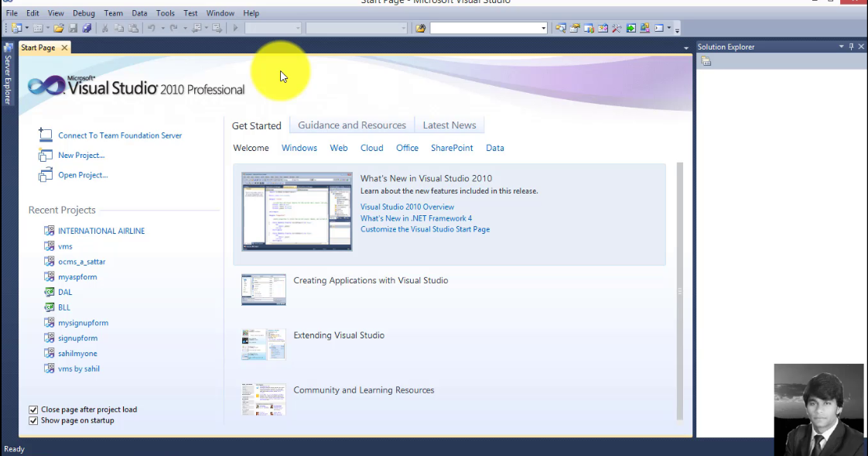This screenshot has width=868, height=456.
Task: Switch to the Latest News tab
Action: click(449, 125)
